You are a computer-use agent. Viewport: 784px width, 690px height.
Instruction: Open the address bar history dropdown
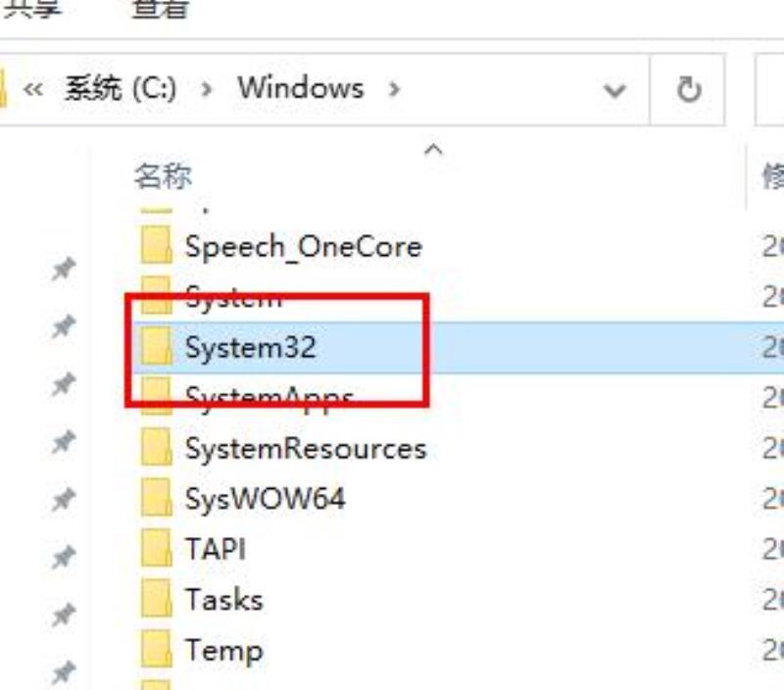click(x=614, y=90)
